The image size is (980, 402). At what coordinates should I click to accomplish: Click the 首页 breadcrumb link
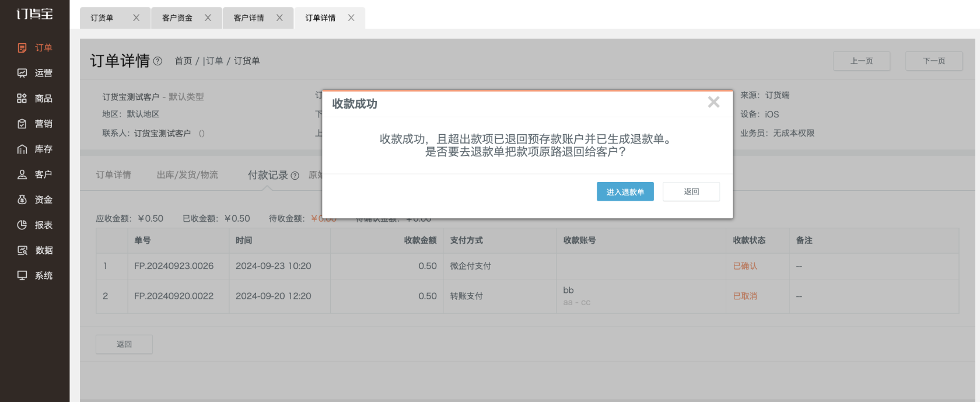pos(183,61)
